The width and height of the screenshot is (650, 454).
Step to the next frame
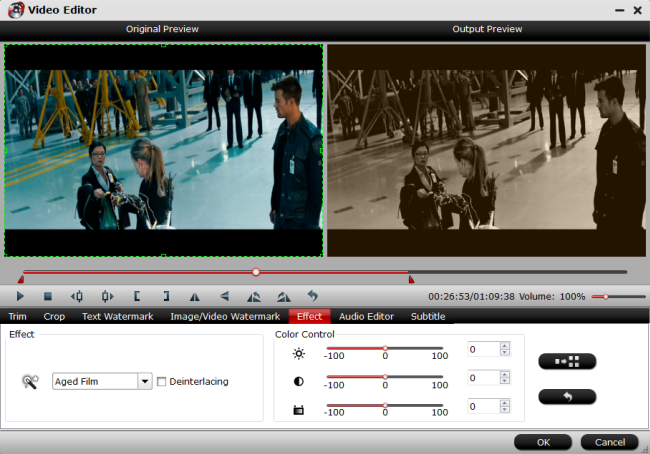tap(107, 296)
